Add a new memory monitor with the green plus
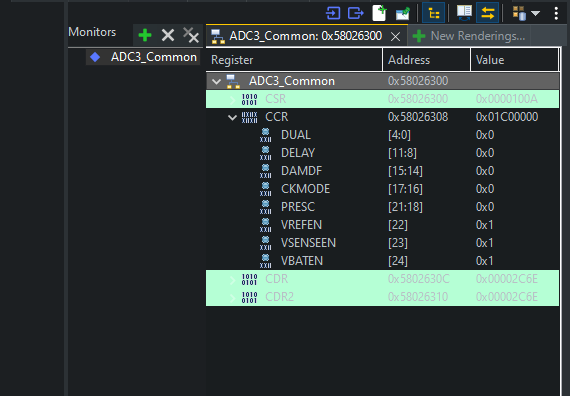 click(145, 36)
